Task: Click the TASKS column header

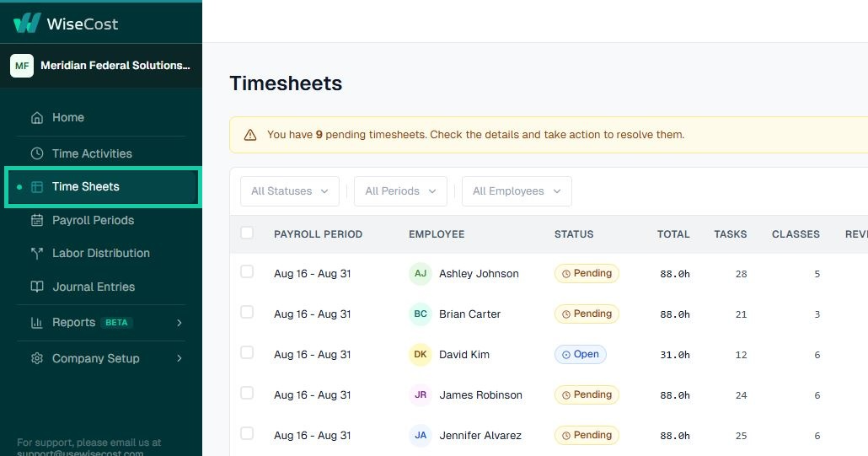Action: point(730,234)
